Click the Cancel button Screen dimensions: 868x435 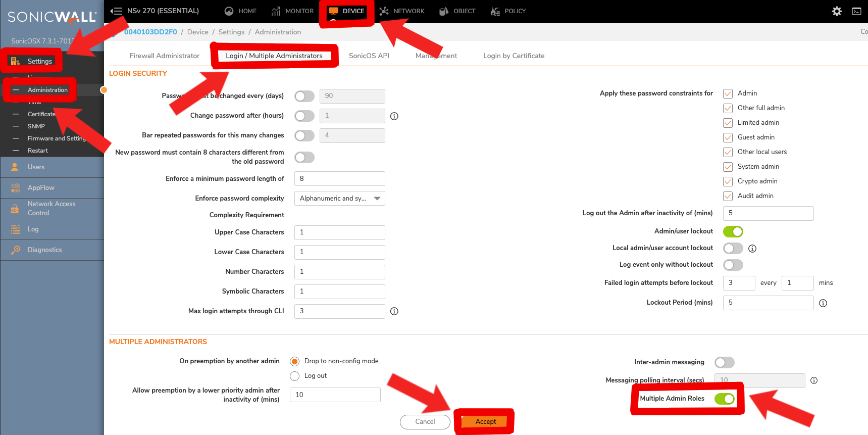point(425,422)
